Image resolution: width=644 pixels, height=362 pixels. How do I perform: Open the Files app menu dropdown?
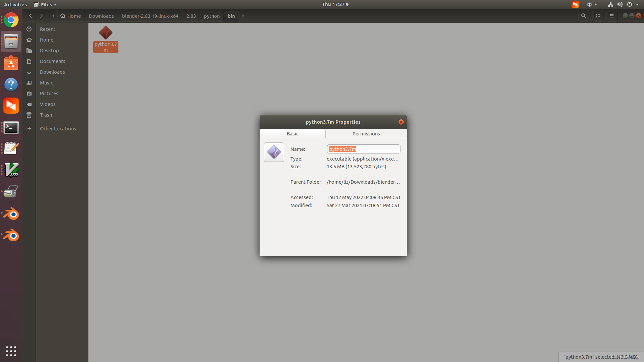point(46,4)
